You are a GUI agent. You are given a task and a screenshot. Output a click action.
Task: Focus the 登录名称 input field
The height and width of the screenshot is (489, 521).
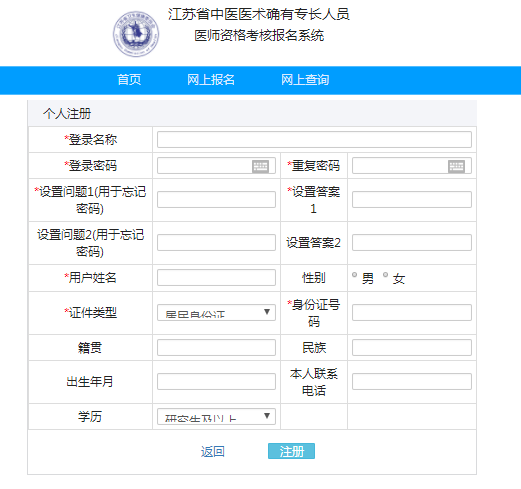coord(314,139)
